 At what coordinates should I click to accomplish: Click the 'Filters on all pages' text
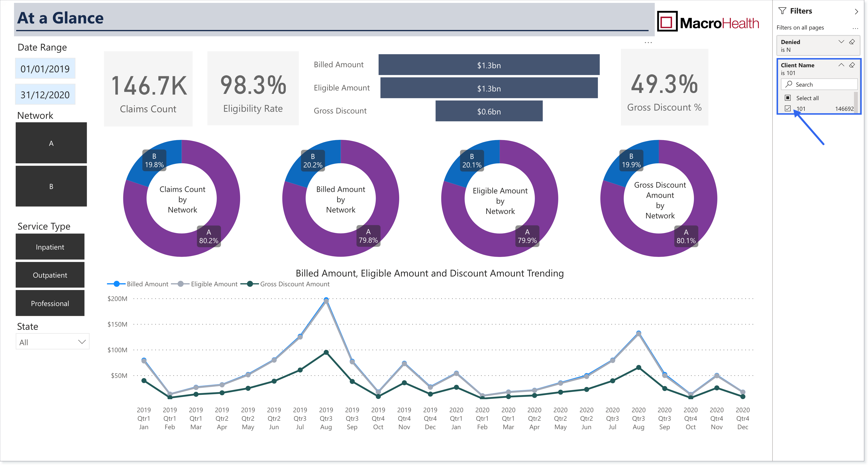(x=800, y=28)
